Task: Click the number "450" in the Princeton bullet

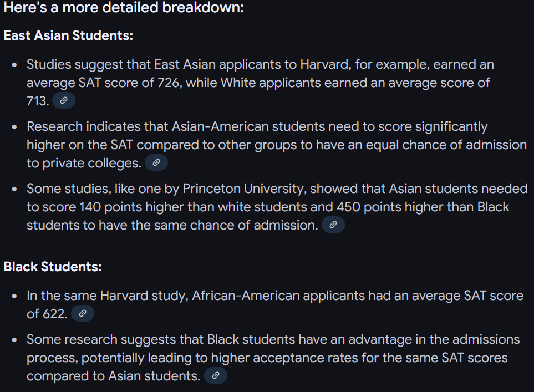Action: (x=348, y=207)
